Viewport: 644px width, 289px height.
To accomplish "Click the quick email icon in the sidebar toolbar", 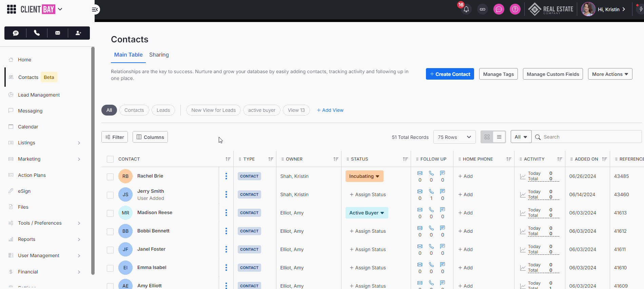I will pos(58,33).
